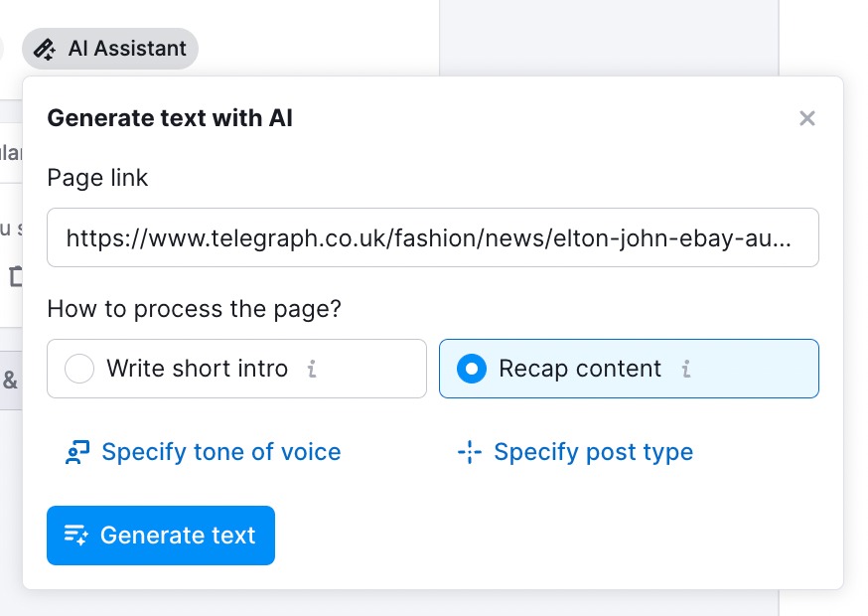Image resolution: width=868 pixels, height=616 pixels.
Task: Select the Write short intro option
Action: point(237,369)
